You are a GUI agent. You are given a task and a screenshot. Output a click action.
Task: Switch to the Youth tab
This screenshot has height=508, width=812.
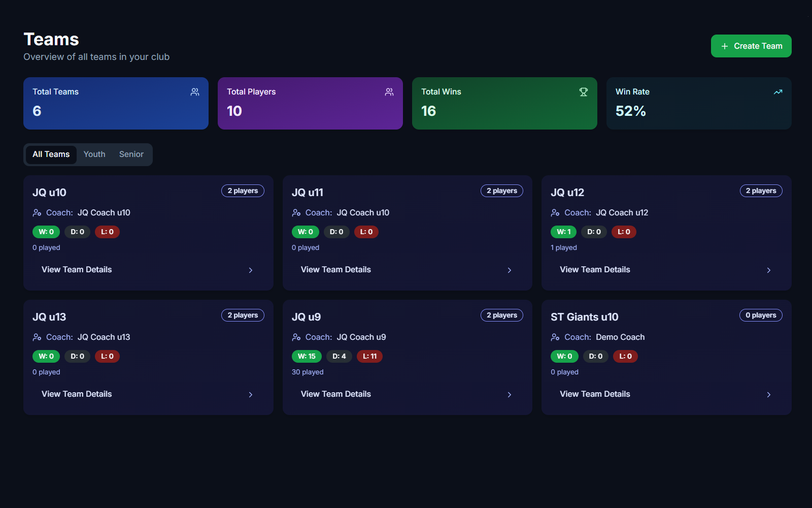pyautogui.click(x=94, y=154)
